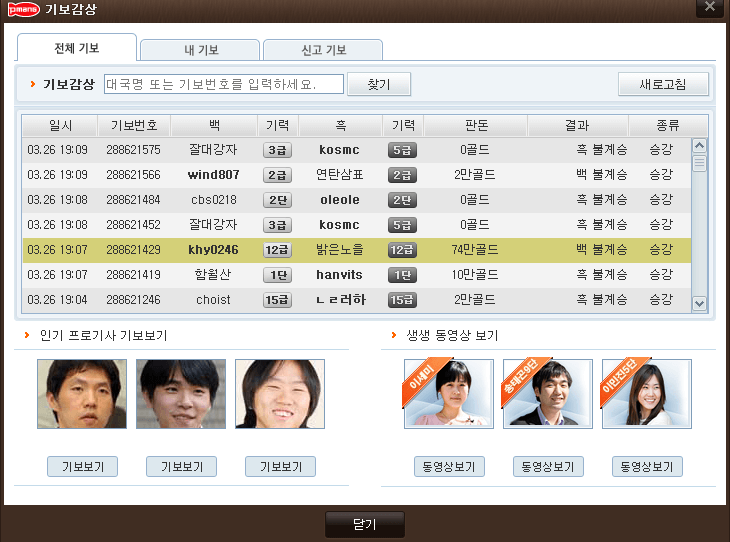Image resolution: width=730 pixels, height=542 pixels.
Task: Click the 74만골드 stake cell
Action: point(475,250)
